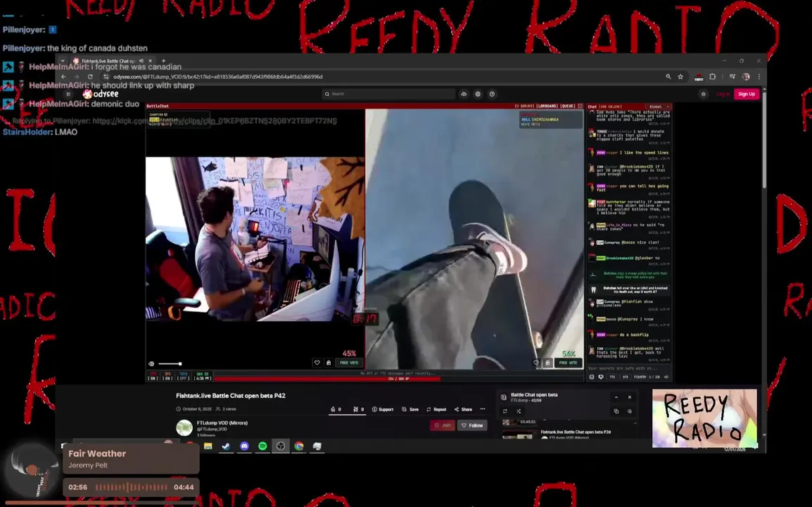The image size is (812, 507).
Task: Open the Global chat channel dropdown
Action: (x=659, y=106)
